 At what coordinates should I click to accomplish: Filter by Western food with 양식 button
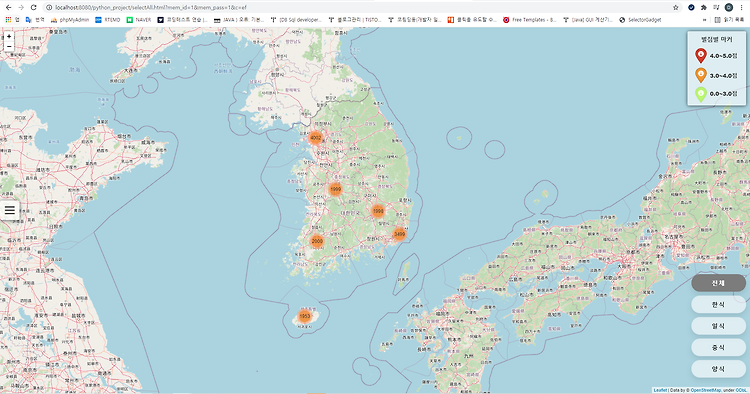click(718, 369)
